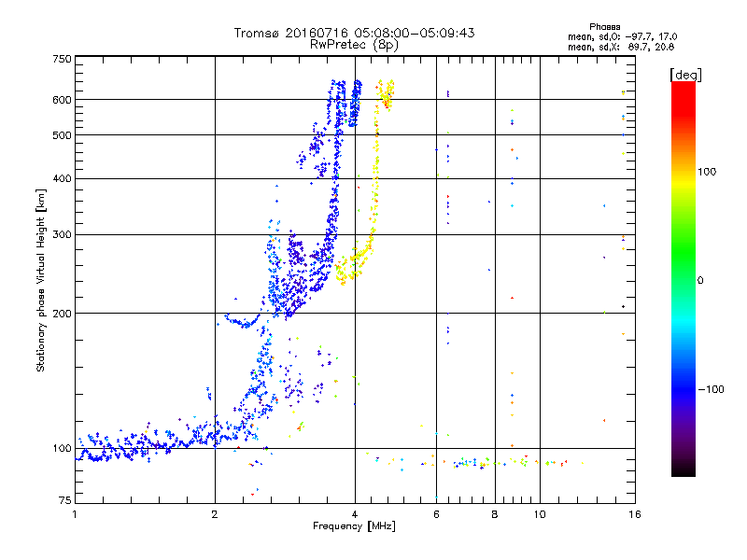
Task: Click the Stationary phase Virtual Height [km] axis title
Action: (x=41, y=280)
